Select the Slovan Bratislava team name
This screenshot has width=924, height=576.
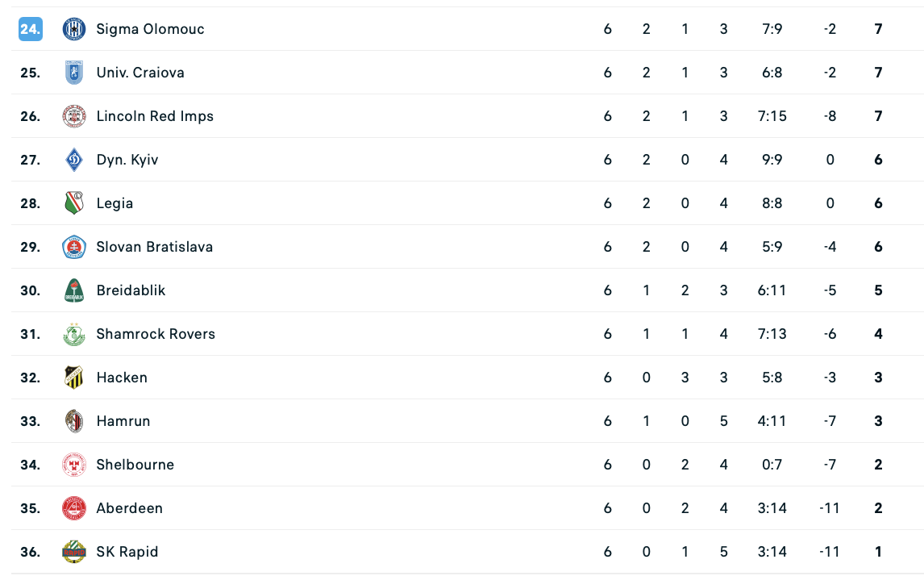coord(155,247)
